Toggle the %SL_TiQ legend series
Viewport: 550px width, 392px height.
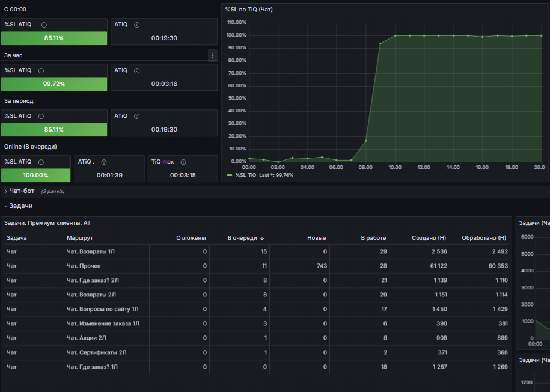[x=245, y=175]
